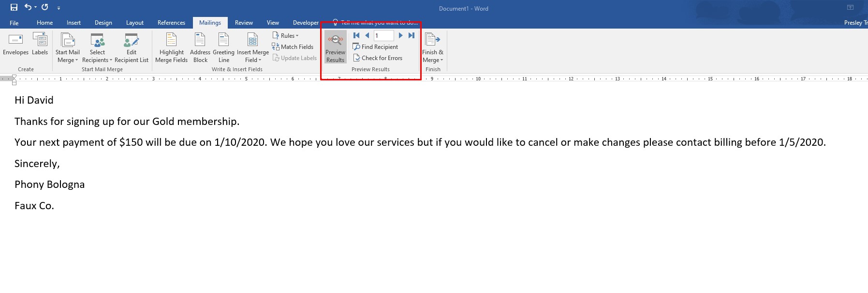The image size is (868, 293).
Task: Toggle Preview Results
Action: [x=335, y=47]
